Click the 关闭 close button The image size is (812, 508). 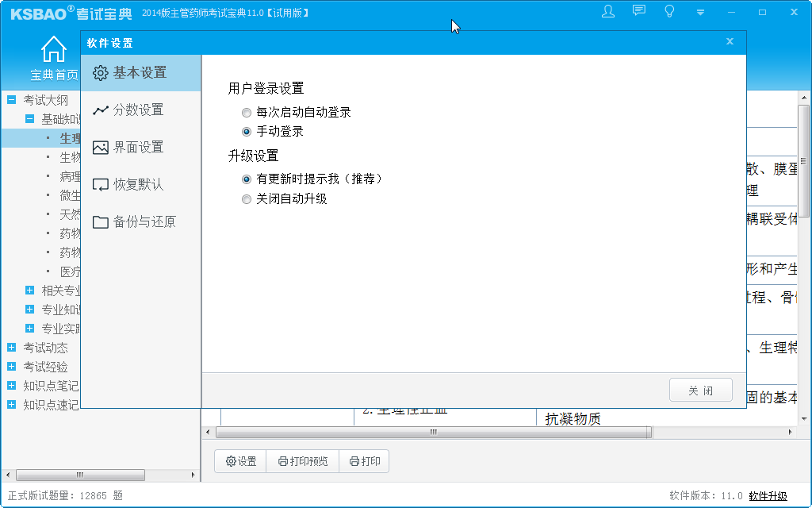[700, 390]
